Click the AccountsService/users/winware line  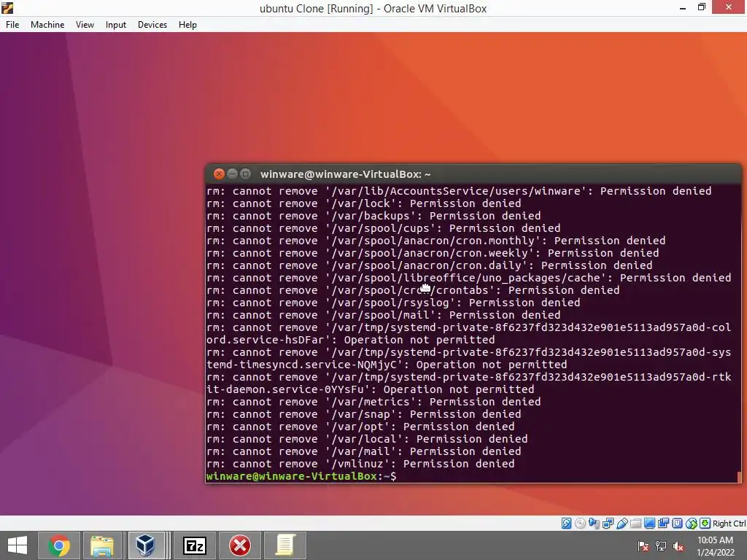[x=459, y=191]
